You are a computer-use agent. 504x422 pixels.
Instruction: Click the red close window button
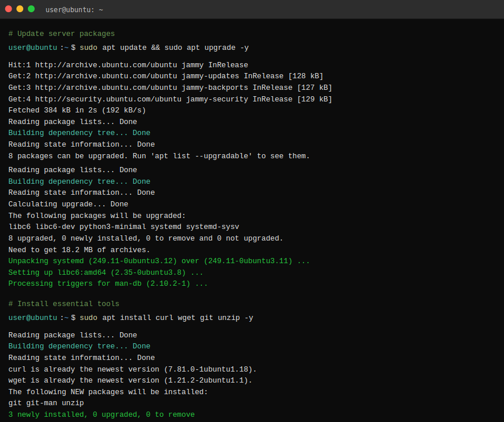point(9,9)
